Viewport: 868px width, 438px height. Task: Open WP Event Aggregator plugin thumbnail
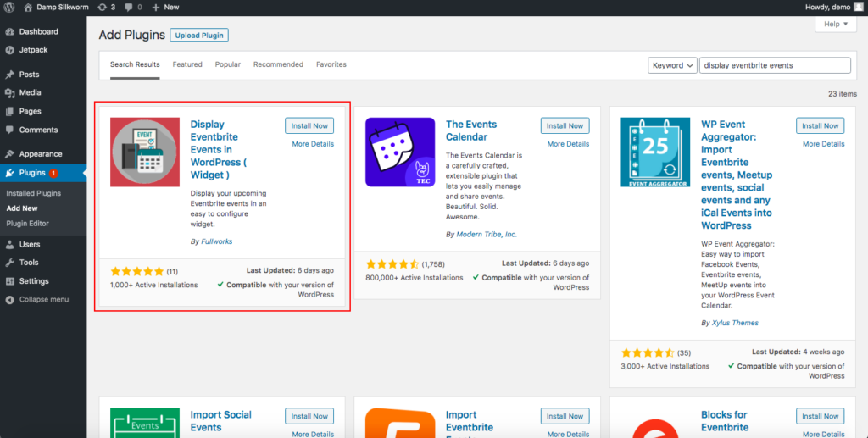tap(655, 152)
